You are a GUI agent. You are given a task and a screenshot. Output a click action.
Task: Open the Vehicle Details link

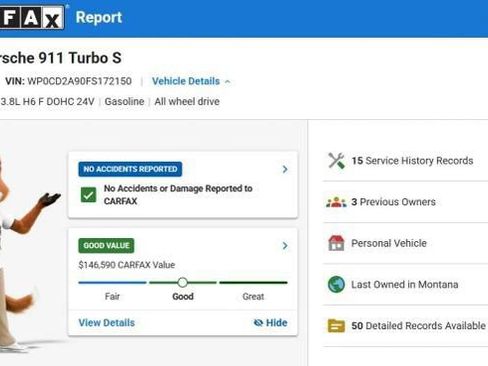click(186, 81)
